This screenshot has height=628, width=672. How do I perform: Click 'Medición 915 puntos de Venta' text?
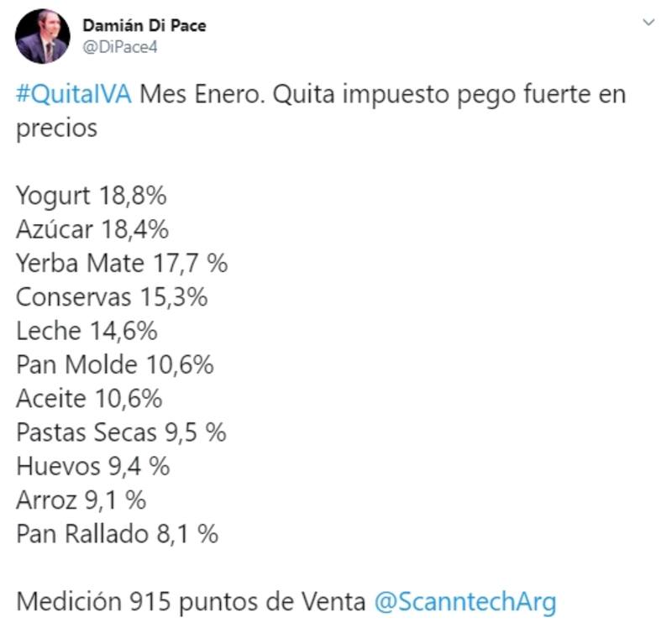191,601
